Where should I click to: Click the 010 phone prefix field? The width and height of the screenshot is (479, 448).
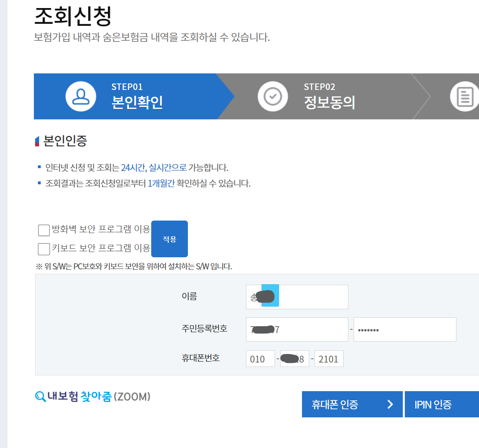coord(260,359)
